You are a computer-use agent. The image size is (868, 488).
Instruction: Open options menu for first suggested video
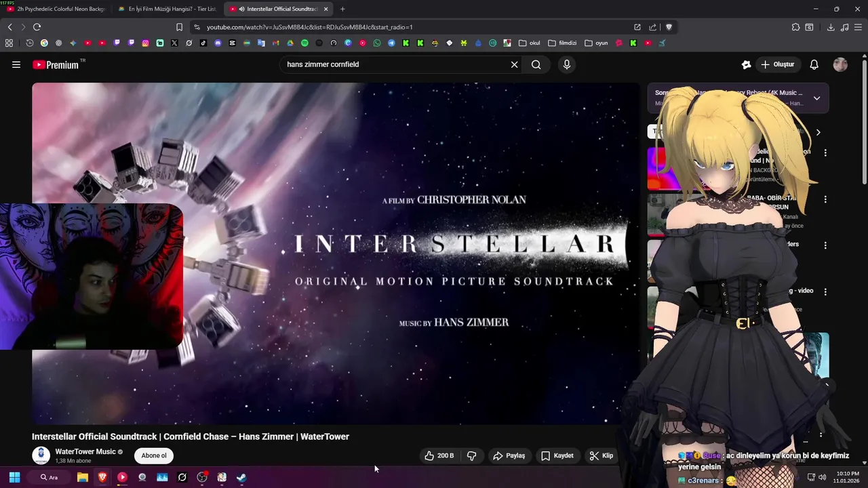click(x=825, y=153)
